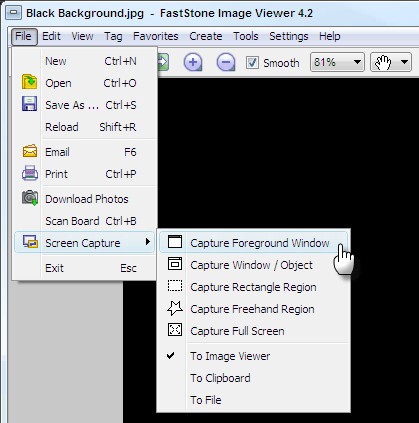The height and width of the screenshot is (423, 419).
Task: Click the Save As floppy disk icon
Action: [29, 104]
